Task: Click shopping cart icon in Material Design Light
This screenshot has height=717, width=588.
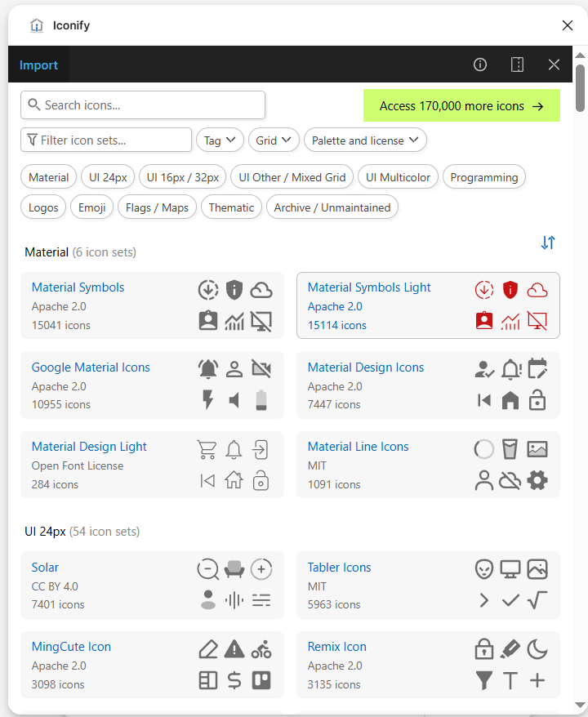Action: (x=207, y=449)
